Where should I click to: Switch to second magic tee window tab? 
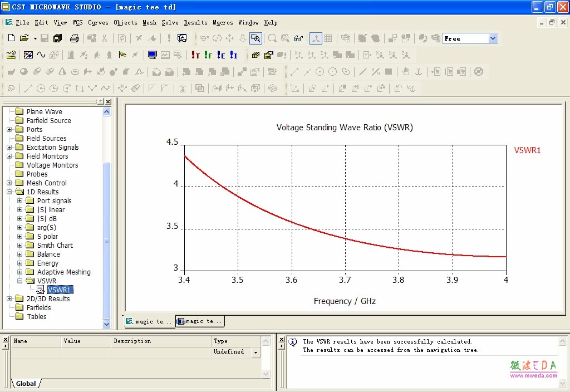click(200, 321)
